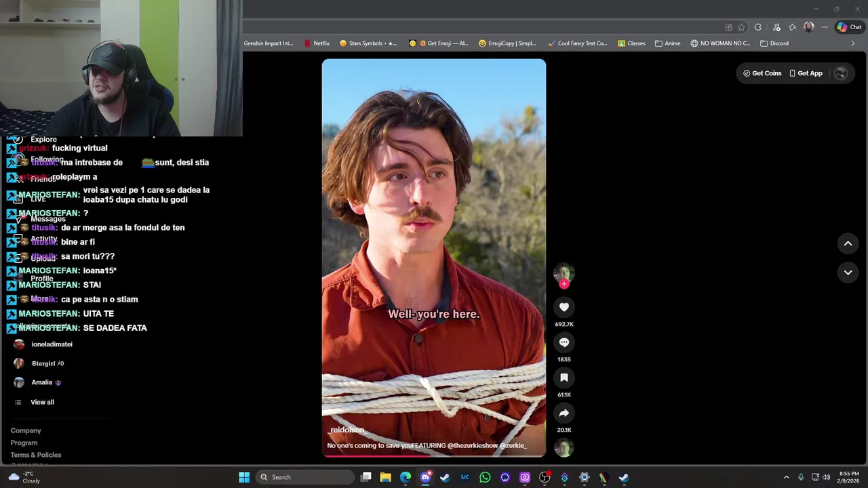Open the Edge Extensions puzzle icon
Image resolution: width=868 pixels, height=488 pixels.
(x=758, y=27)
